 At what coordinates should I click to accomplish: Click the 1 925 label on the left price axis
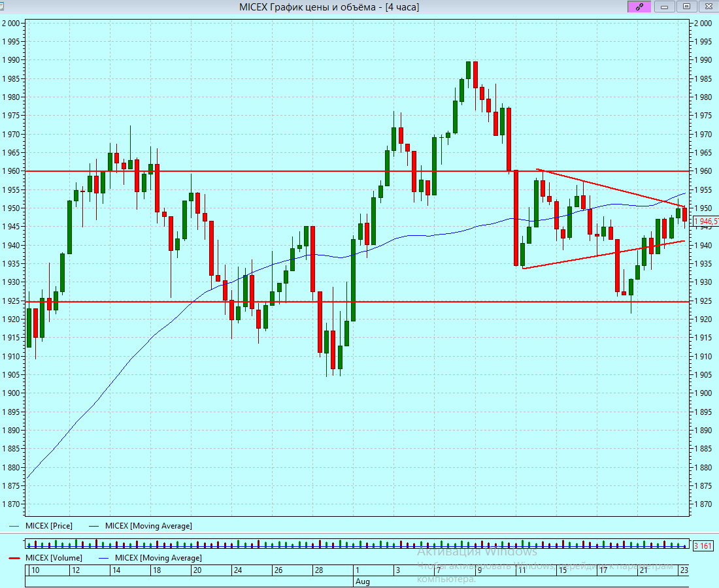click(11, 301)
